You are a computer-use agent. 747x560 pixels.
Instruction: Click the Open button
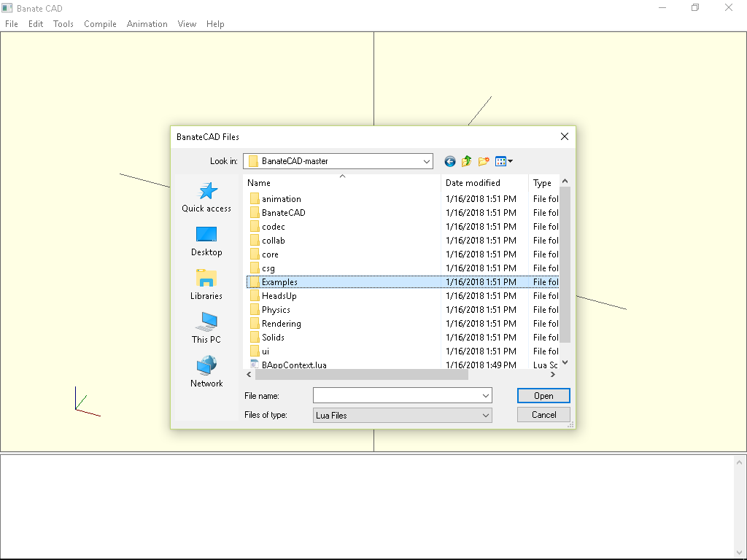pyautogui.click(x=543, y=395)
